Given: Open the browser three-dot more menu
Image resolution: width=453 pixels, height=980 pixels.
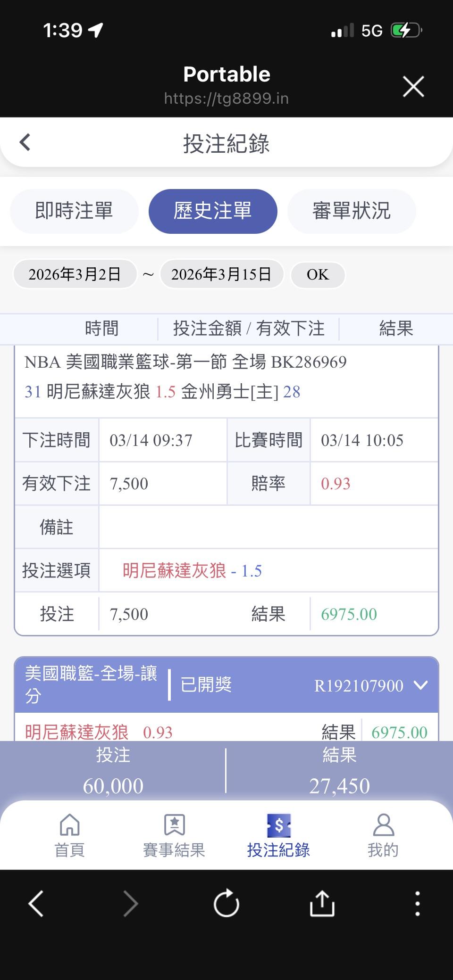Looking at the screenshot, I should 417,904.
